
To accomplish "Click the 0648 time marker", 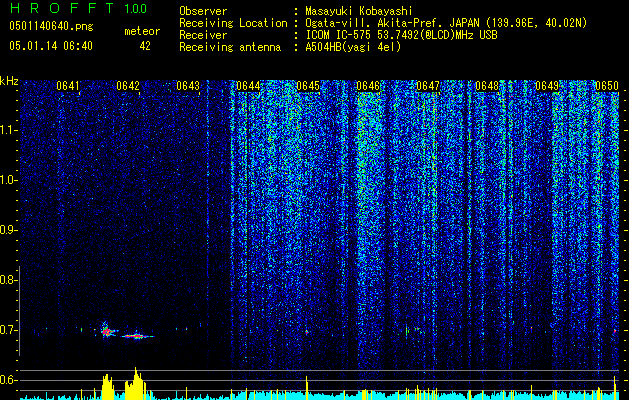I will coord(487,86).
